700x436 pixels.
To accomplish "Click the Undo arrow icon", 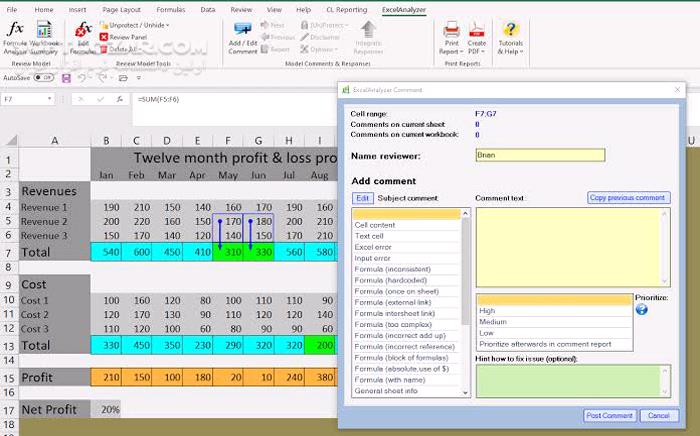I will [81, 78].
